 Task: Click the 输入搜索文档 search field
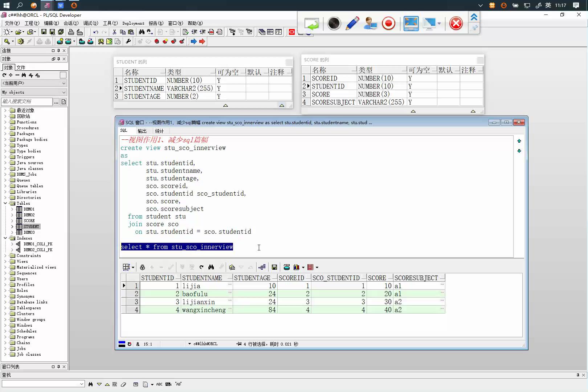point(27,102)
